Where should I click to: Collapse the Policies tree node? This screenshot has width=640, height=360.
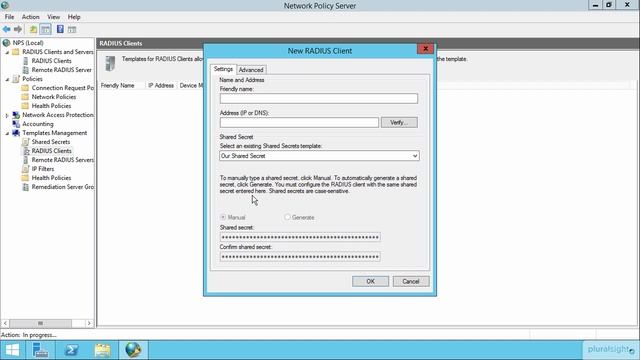point(7,79)
